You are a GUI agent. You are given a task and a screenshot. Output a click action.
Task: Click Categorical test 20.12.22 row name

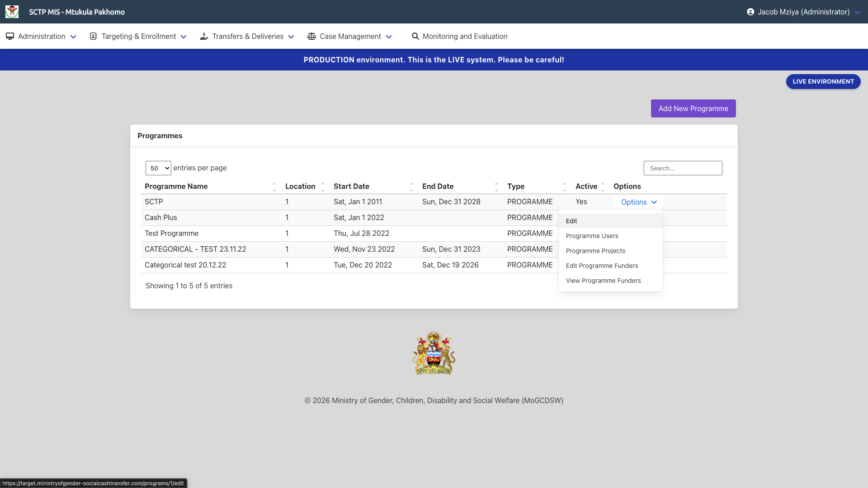tap(185, 265)
